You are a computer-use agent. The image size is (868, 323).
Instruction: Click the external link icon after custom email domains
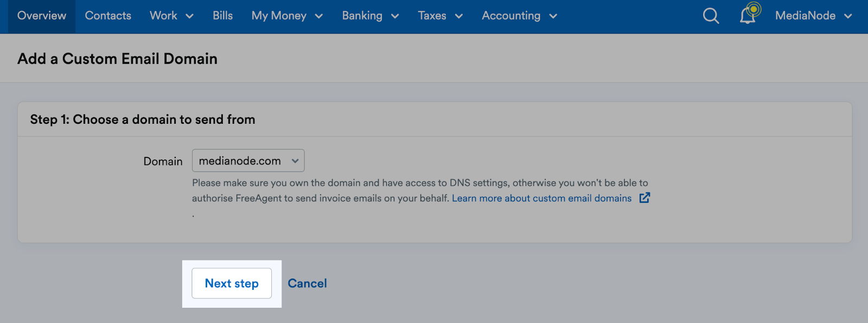point(644,198)
